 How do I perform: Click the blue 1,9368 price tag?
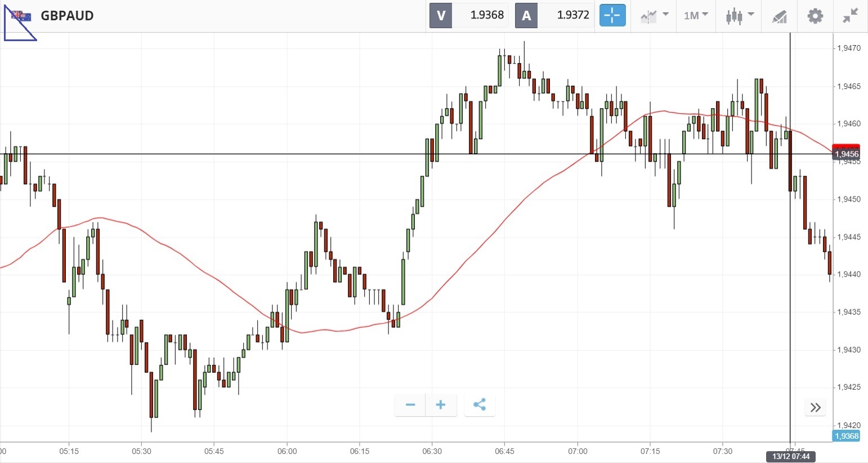pos(846,436)
